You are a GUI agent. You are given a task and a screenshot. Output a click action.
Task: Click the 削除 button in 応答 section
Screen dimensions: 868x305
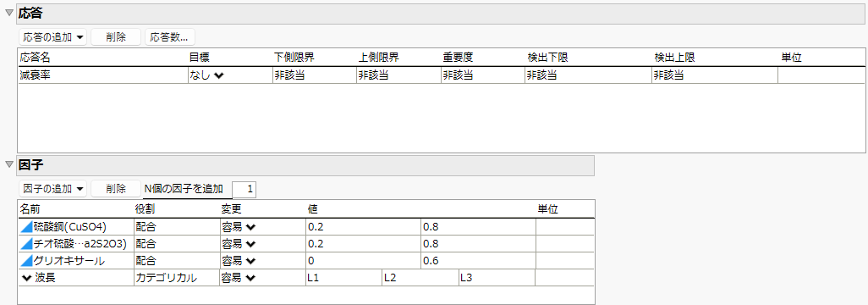[116, 37]
